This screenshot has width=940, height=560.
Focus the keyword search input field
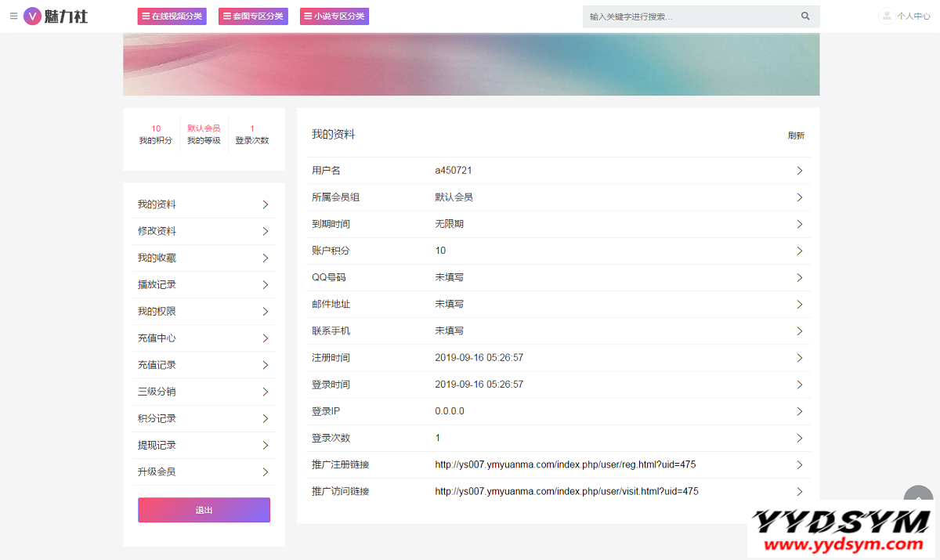tap(689, 16)
